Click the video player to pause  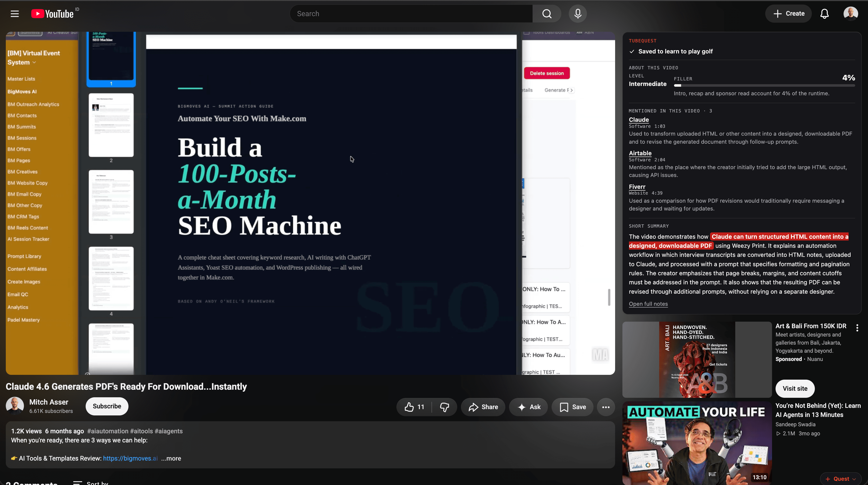(x=310, y=203)
